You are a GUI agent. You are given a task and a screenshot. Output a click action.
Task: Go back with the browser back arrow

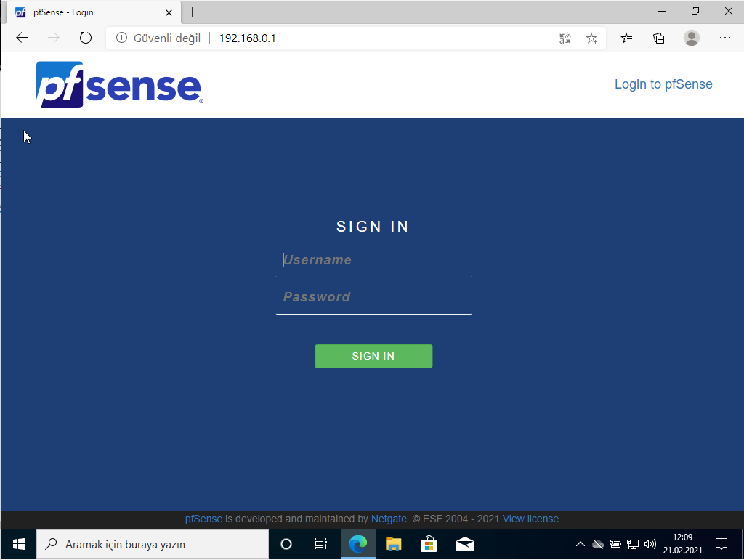point(22,38)
